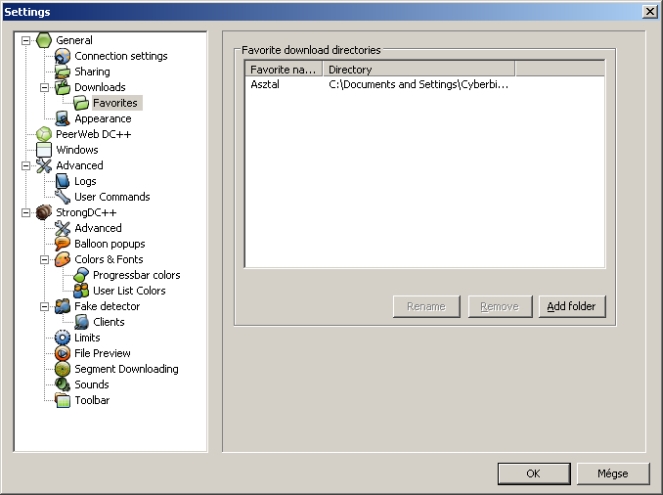663x495 pixels.
Task: Click the Sounds icon in tree
Action: (x=63, y=384)
